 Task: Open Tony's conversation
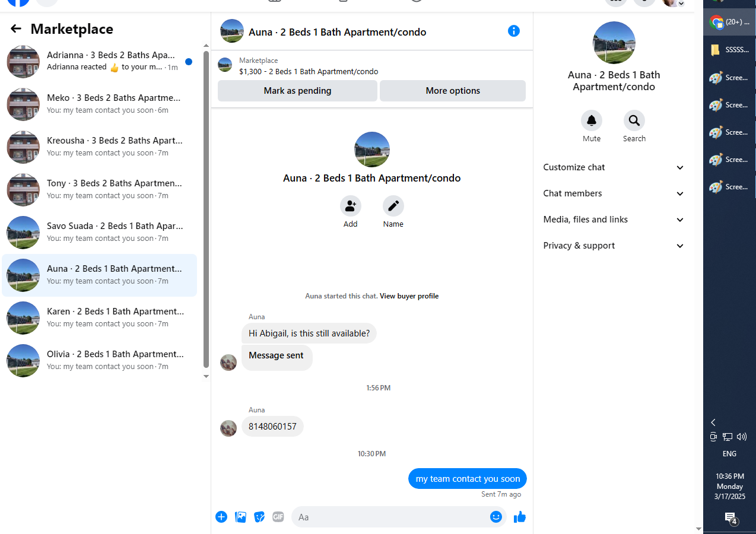coord(100,190)
